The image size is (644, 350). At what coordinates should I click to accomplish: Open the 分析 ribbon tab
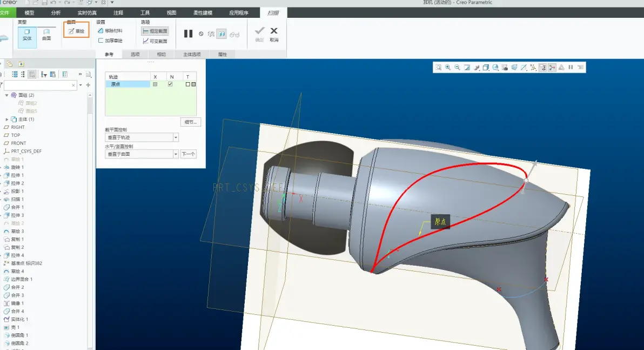(x=56, y=13)
